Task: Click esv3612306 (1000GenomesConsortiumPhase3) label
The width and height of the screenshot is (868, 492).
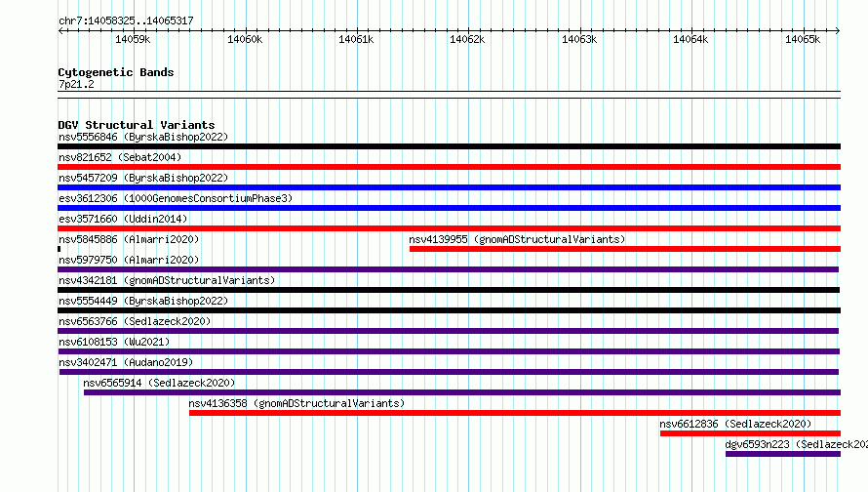Action: click(176, 198)
